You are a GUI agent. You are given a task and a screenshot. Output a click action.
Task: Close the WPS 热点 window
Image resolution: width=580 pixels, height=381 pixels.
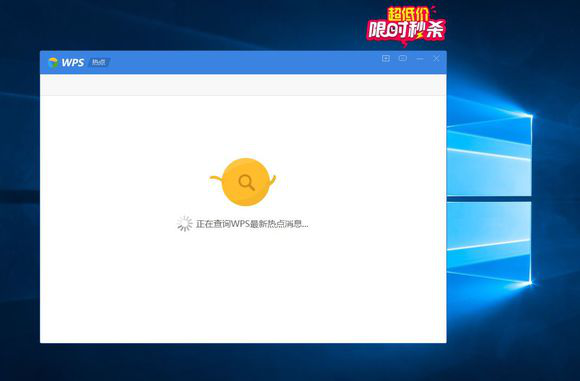(436, 58)
